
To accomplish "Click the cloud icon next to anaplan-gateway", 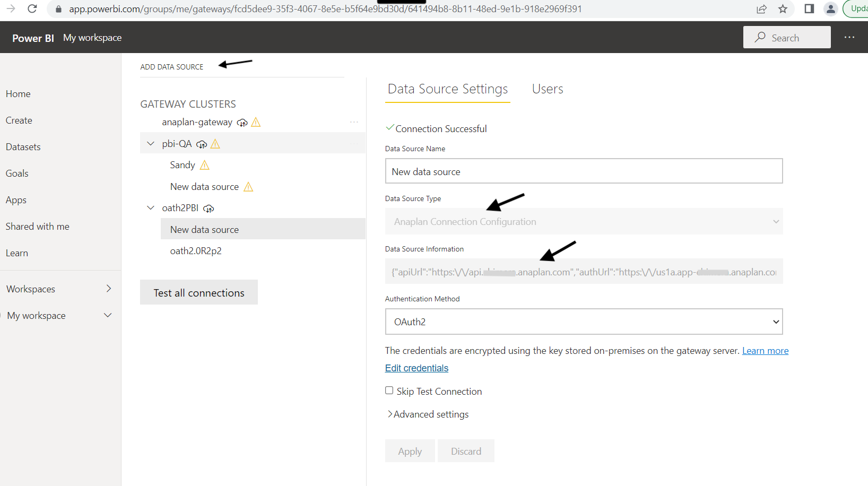I will click(242, 123).
